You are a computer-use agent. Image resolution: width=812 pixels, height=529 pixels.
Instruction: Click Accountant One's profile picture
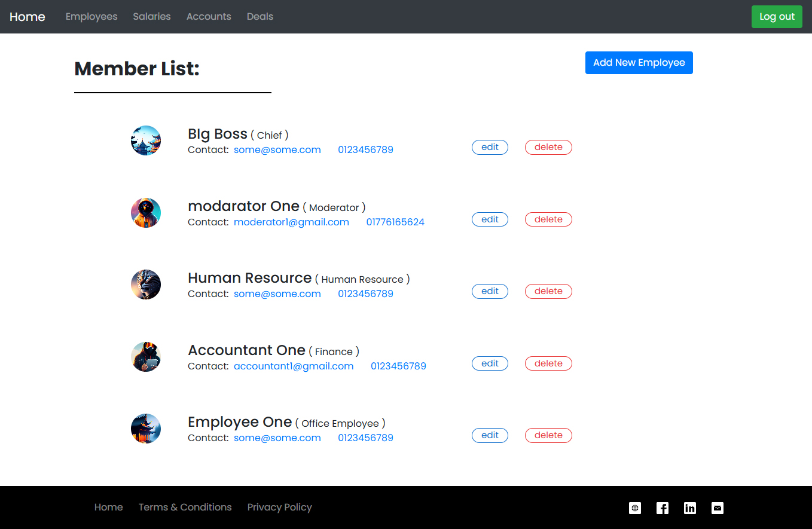coord(146,357)
